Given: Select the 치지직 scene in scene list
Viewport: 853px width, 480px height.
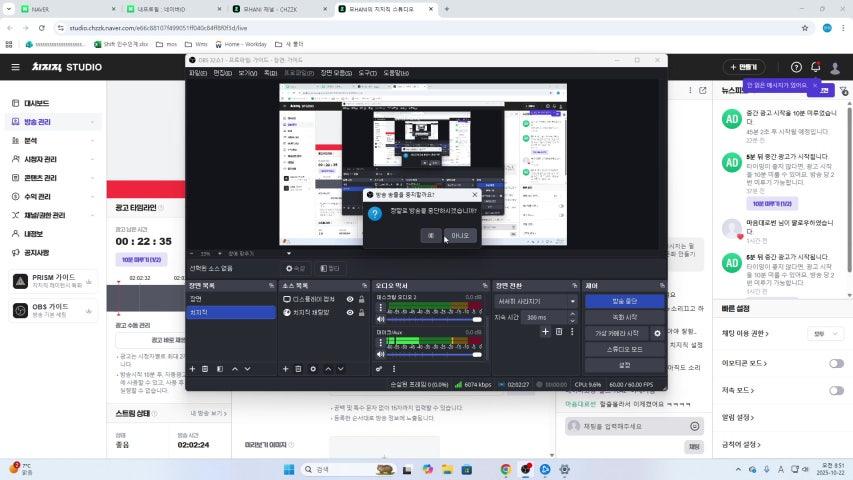Looking at the screenshot, I should (x=231, y=312).
